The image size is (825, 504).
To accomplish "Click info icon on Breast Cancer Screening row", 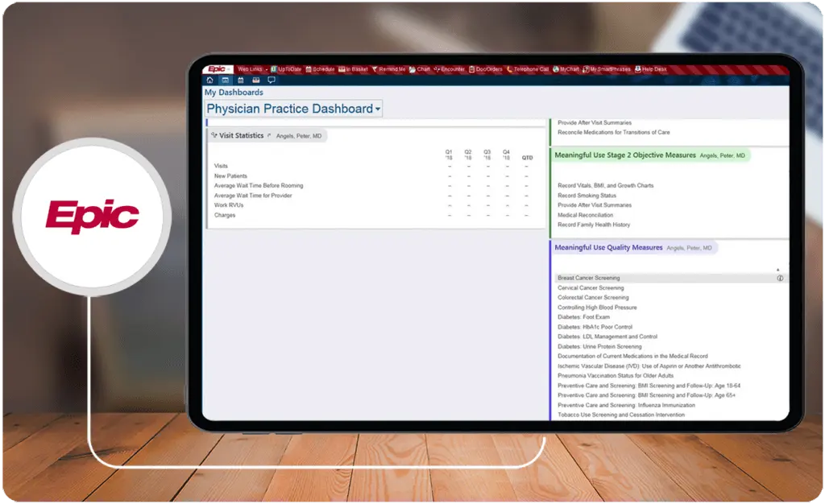I will click(780, 278).
